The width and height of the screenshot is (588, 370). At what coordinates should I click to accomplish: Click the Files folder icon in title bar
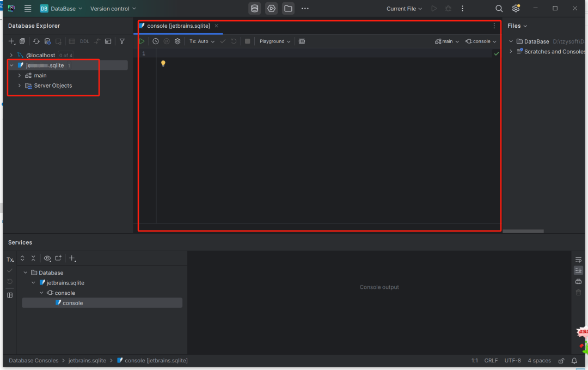[x=289, y=8]
